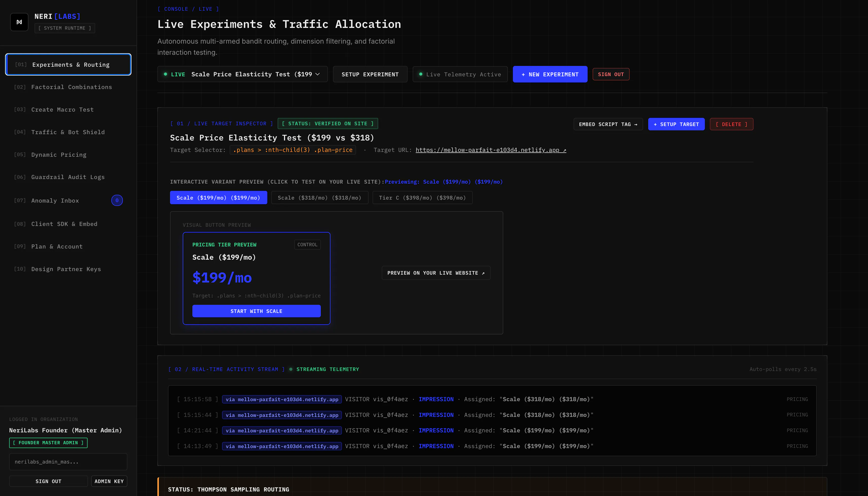Click the FOUNDER MASTER ADMIN badge
This screenshot has height=496, width=868.
coord(48,443)
